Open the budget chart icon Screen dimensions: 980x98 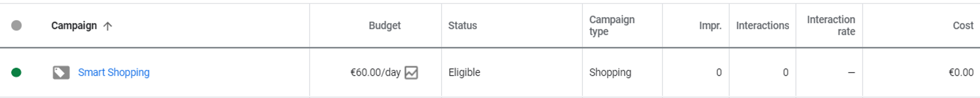411,72
